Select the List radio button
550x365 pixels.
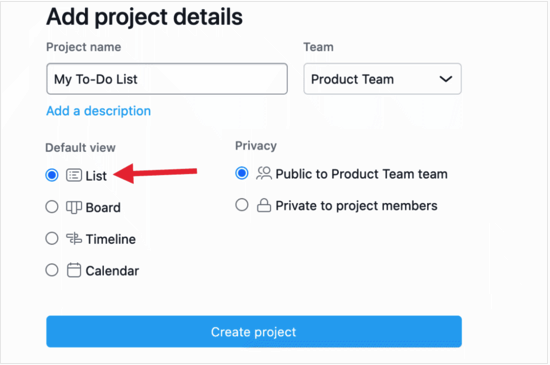[52, 175]
